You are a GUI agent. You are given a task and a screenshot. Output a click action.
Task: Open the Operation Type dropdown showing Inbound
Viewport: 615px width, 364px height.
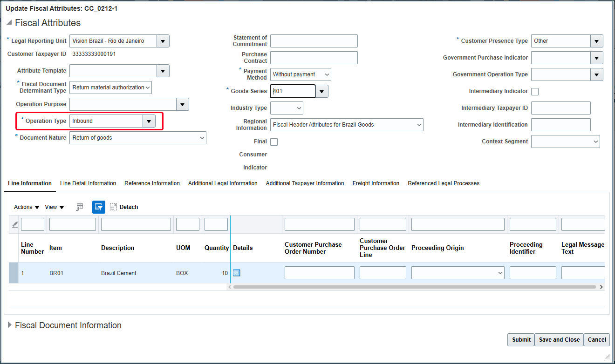(x=149, y=121)
